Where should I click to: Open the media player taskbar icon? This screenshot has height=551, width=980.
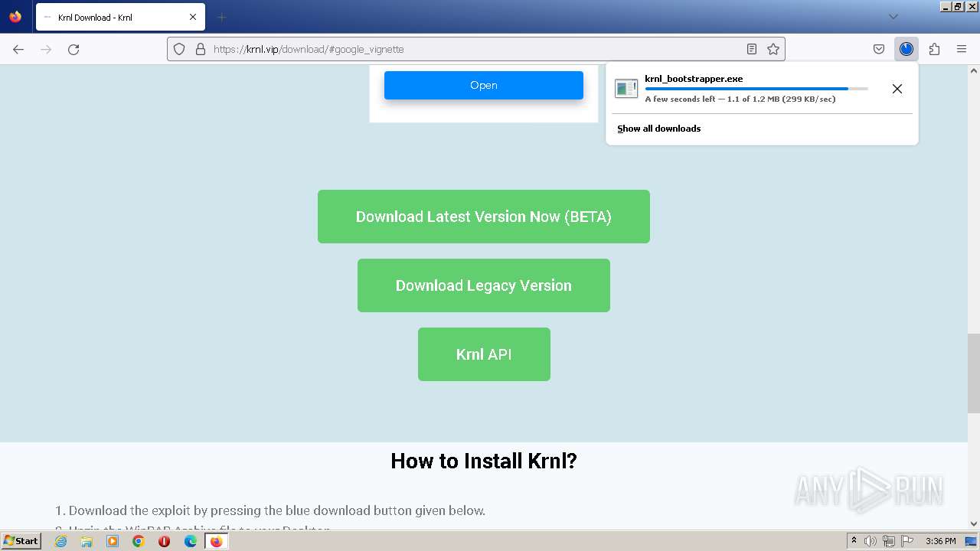click(x=113, y=541)
